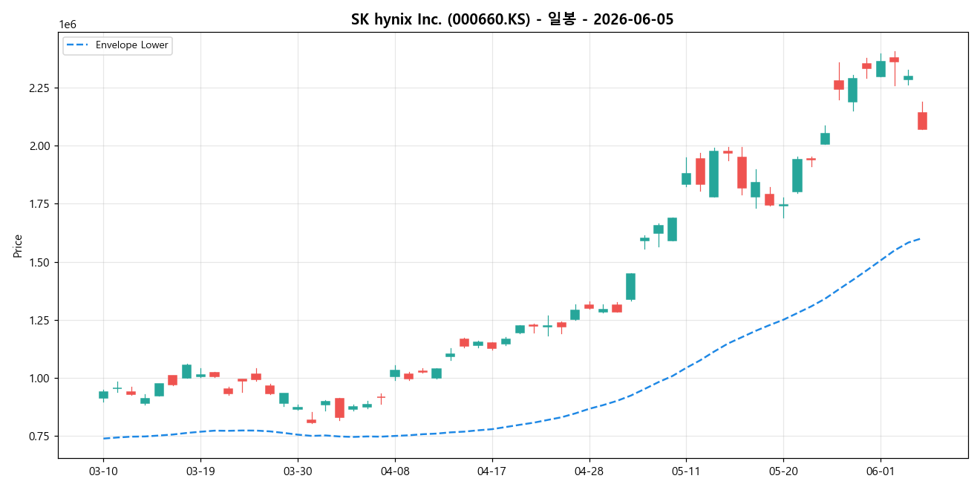Click the last red candlestick near 2.10
980x490 pixels.
click(922, 121)
